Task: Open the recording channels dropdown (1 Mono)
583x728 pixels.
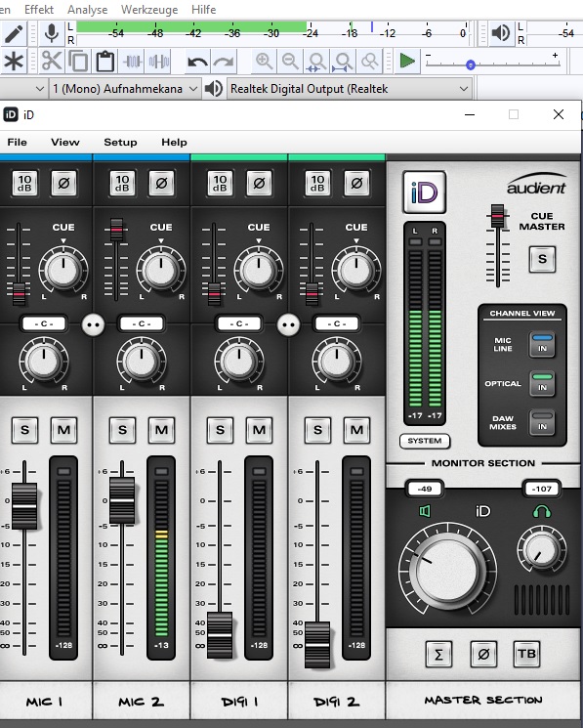Action: 125,89
